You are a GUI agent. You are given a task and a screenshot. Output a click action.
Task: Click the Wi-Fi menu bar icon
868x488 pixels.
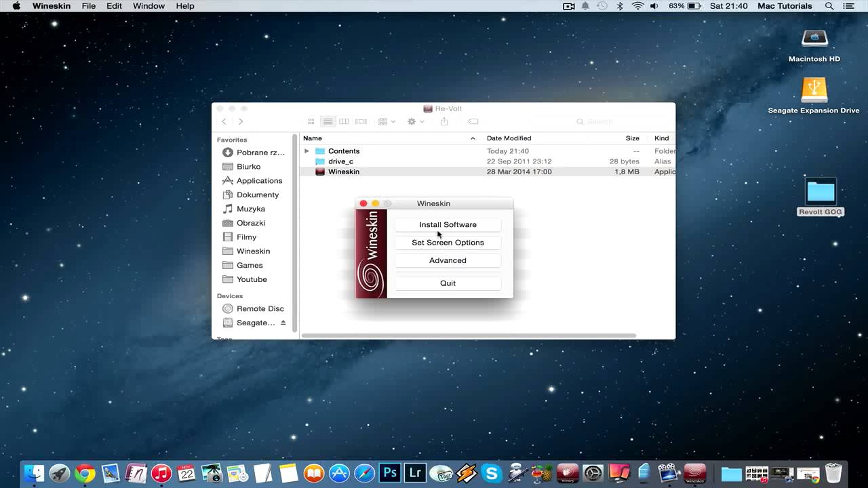[x=637, y=6]
